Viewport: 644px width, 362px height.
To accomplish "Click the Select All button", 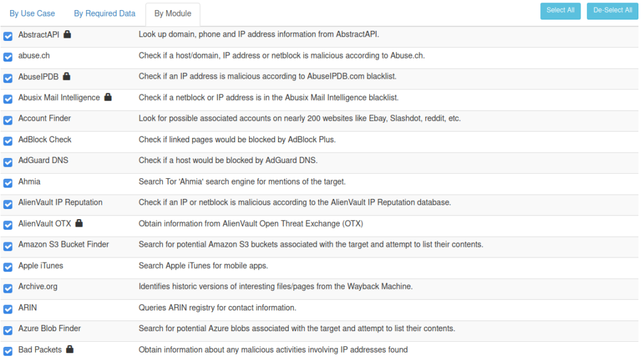I will (560, 11).
